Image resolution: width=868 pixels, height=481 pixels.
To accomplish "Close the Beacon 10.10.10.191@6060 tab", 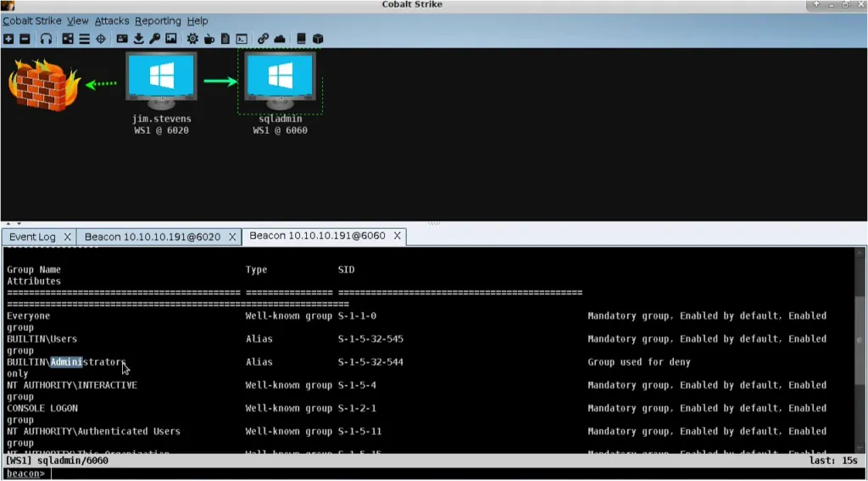I will [397, 236].
